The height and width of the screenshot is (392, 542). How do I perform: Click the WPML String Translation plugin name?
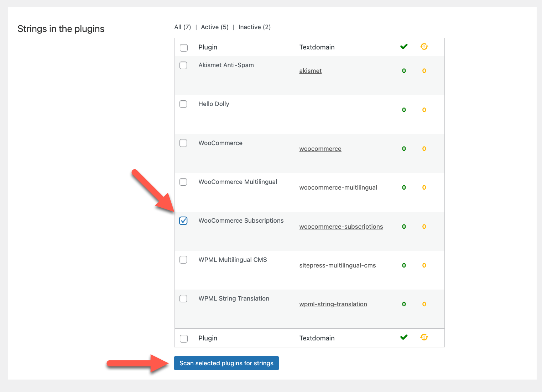tap(234, 298)
